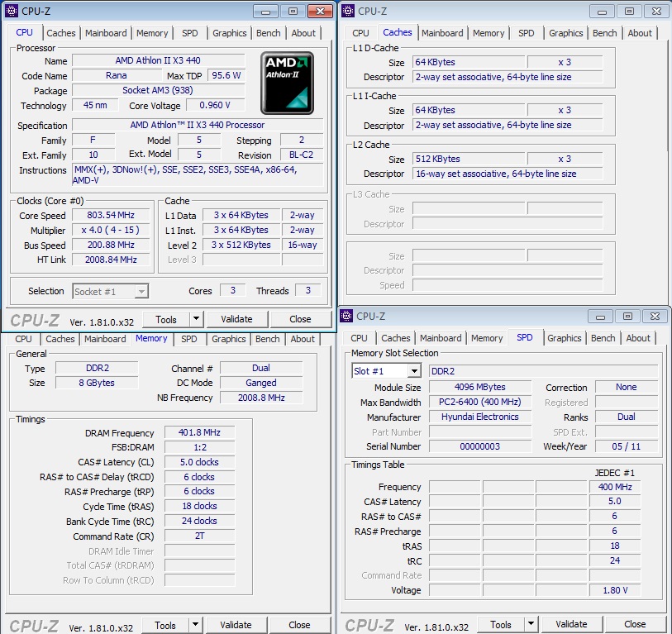Screen dimensions: 672x634
Task: Open the Bench tab in the Memory window
Action: coord(268,339)
